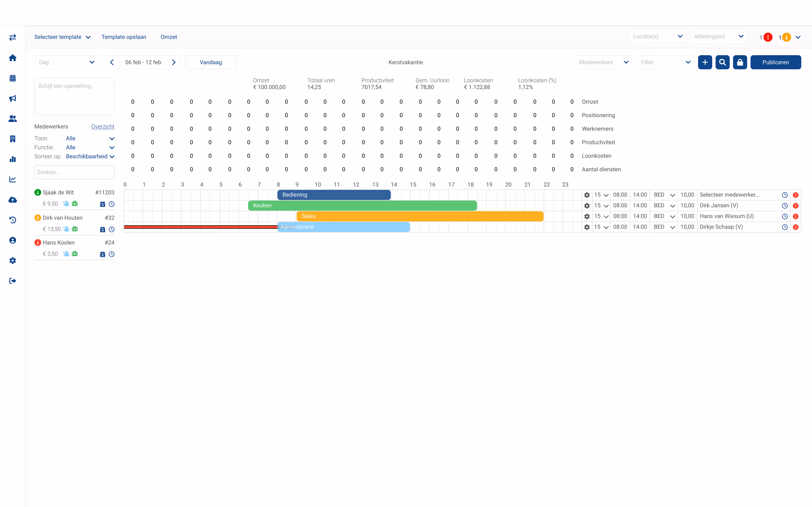Image resolution: width=812 pixels, height=507 pixels.
Task: Click the clock icon for Sjaak de Wit
Action: coord(112,204)
